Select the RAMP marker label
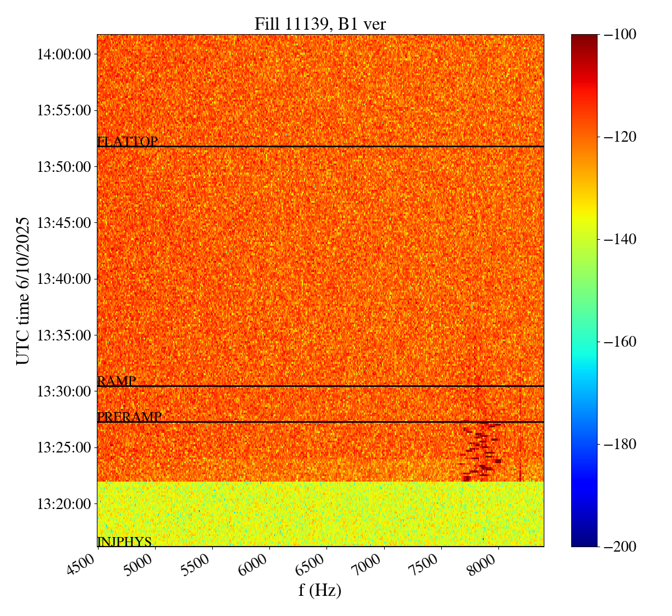This screenshot has width=672, height=616. tap(116, 381)
